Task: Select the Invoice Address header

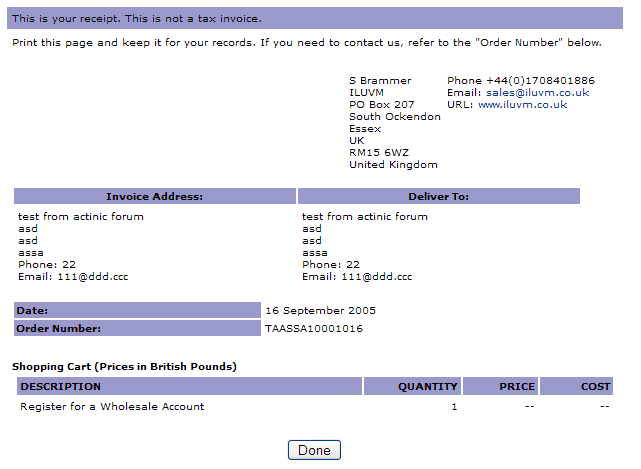Action: point(154,197)
